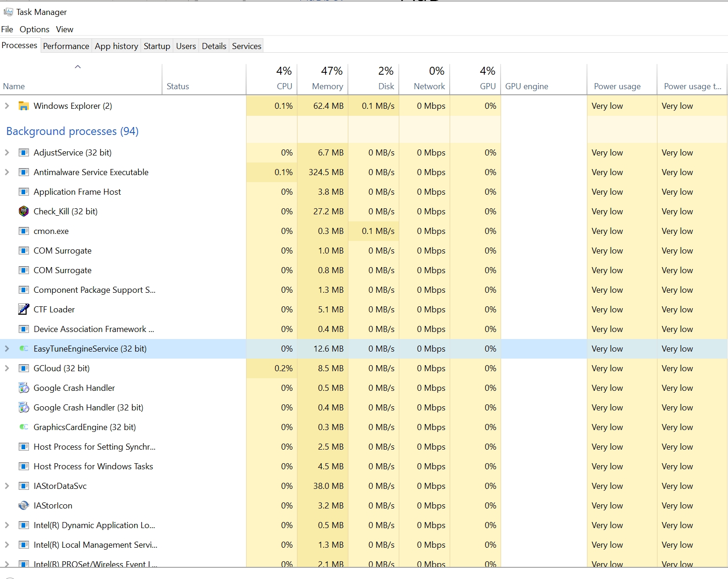
Task: Click the EasyTuneEngineService green icon
Action: click(x=23, y=349)
